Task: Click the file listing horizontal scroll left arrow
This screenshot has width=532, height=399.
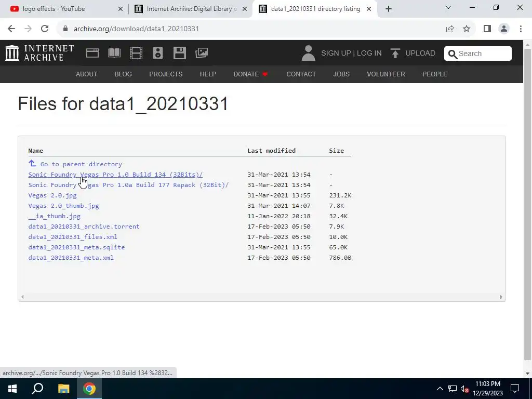Action: click(22, 297)
